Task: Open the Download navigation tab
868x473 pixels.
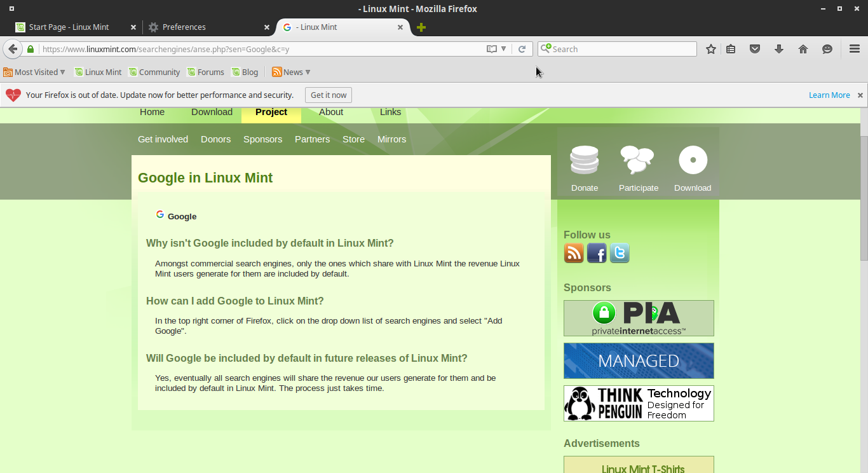Action: (212, 112)
